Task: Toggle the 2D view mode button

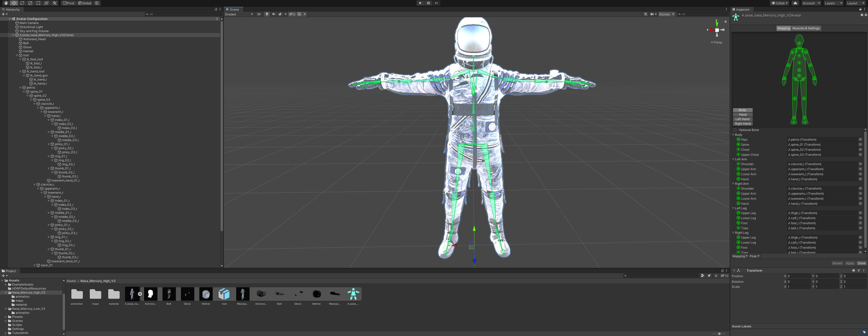Action: (x=259, y=14)
